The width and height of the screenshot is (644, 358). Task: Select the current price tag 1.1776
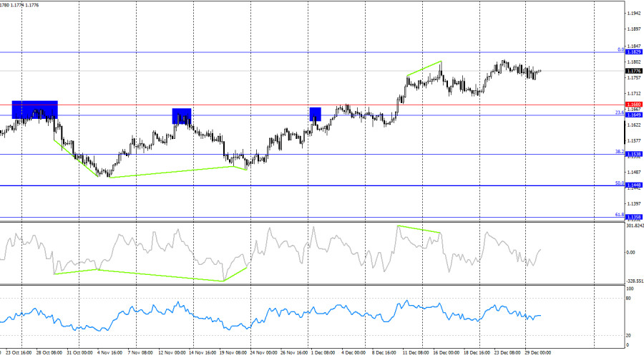pos(633,71)
